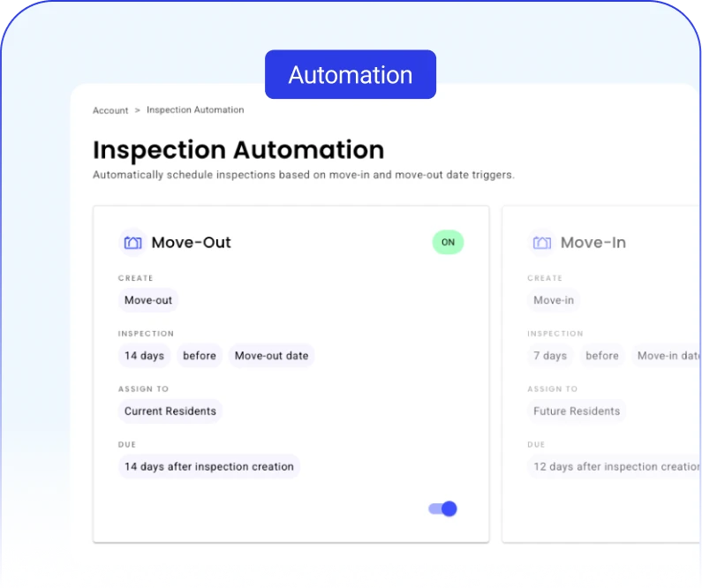Click the Move-In card camera icon

pos(541,243)
